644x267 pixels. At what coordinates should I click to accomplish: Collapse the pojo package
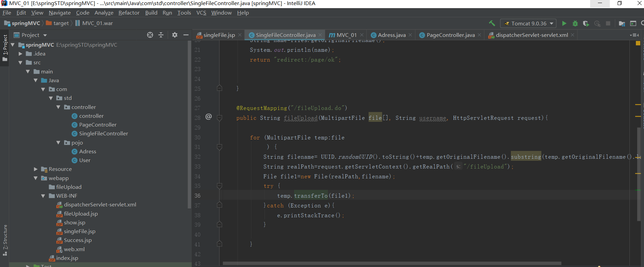coord(58,142)
